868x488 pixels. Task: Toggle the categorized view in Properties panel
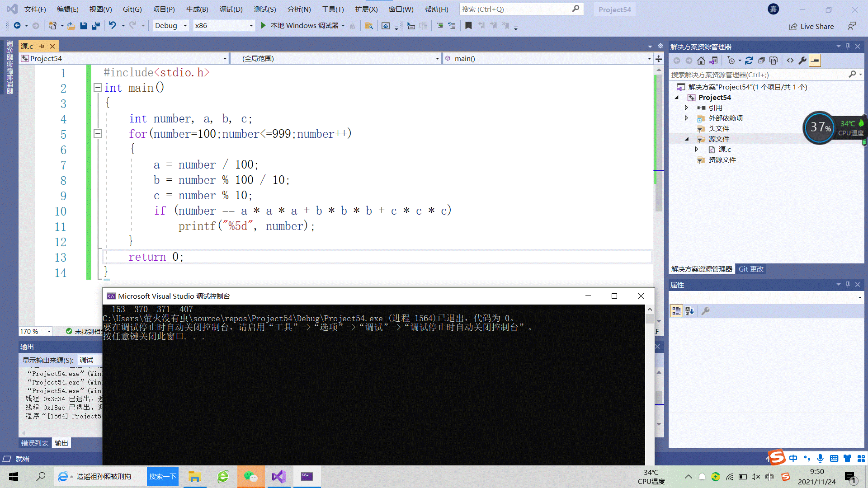pyautogui.click(x=676, y=311)
